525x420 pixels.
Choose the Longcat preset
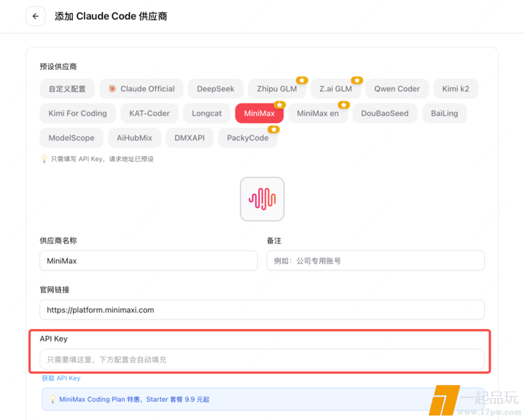pos(206,114)
